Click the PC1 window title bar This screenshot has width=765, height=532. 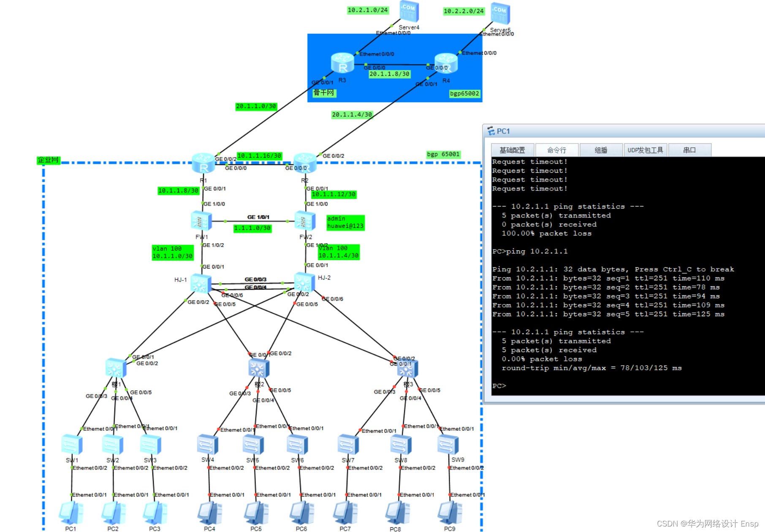[x=624, y=131]
